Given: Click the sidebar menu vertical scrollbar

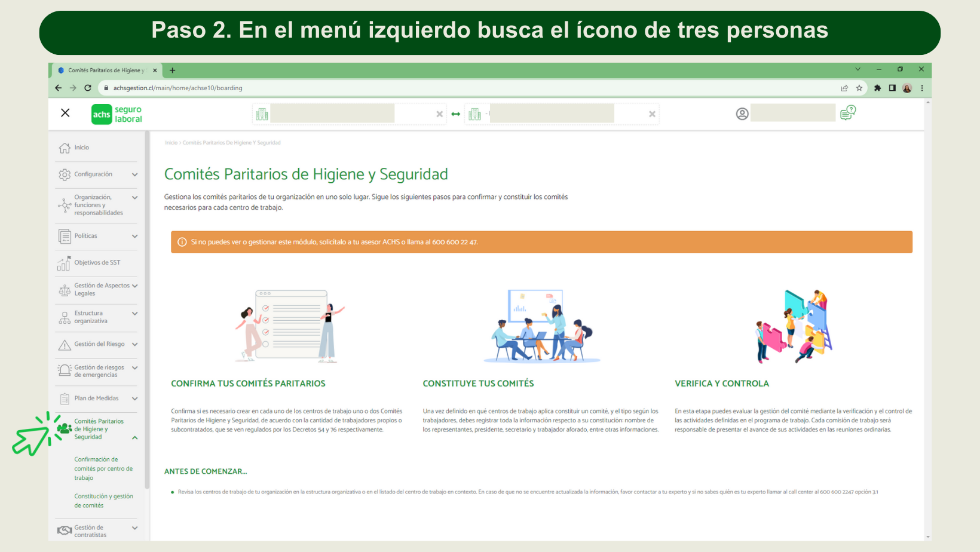Looking at the screenshot, I should pyautogui.click(x=147, y=311).
